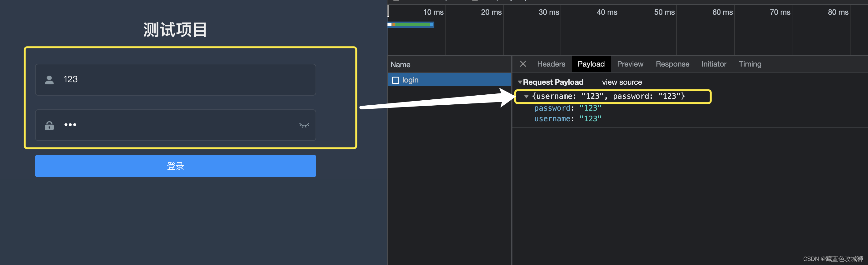Click the request bar in network timeline
The width and height of the screenshot is (868, 265).
[411, 24]
